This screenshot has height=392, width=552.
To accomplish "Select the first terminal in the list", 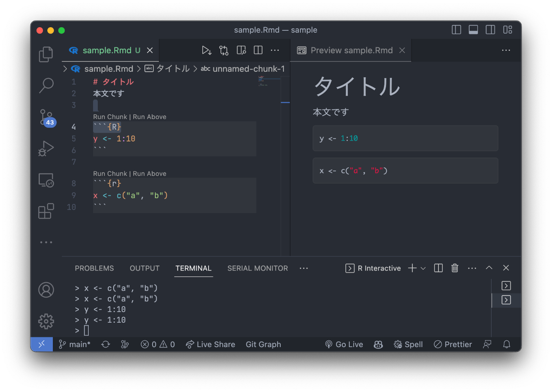I will pyautogui.click(x=506, y=286).
